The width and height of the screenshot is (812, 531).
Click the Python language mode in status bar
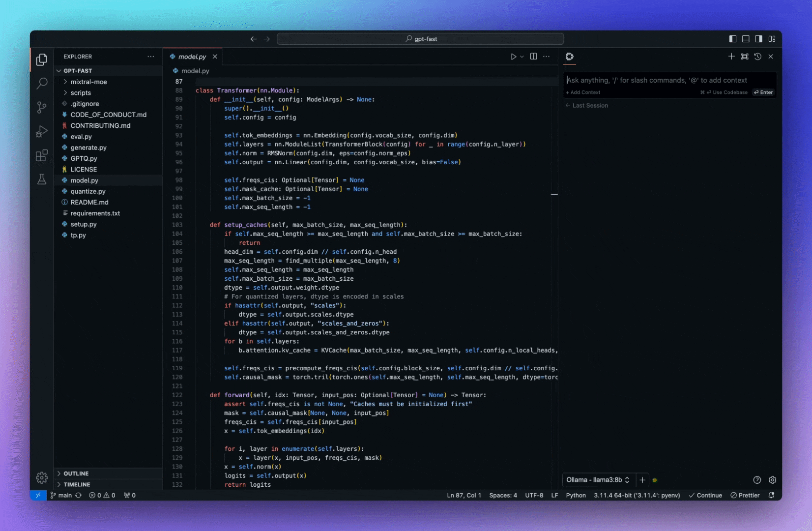click(576, 495)
